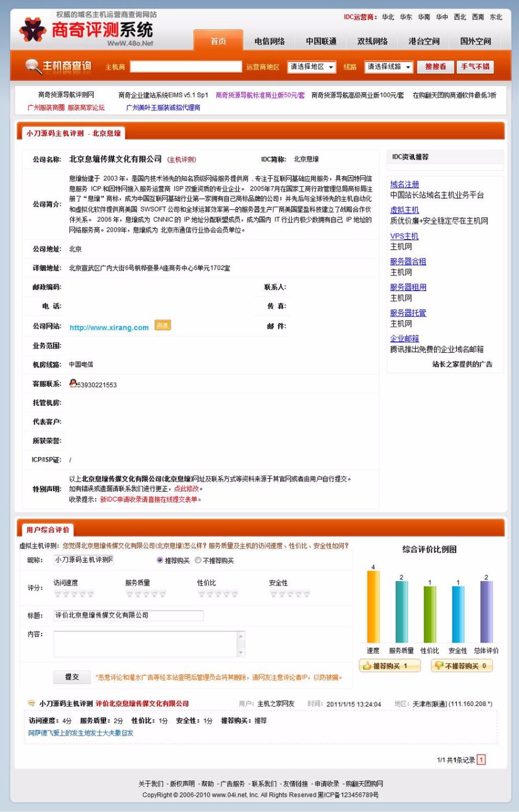Select the 华东 region link
The width and height of the screenshot is (519, 812).
pos(406,17)
